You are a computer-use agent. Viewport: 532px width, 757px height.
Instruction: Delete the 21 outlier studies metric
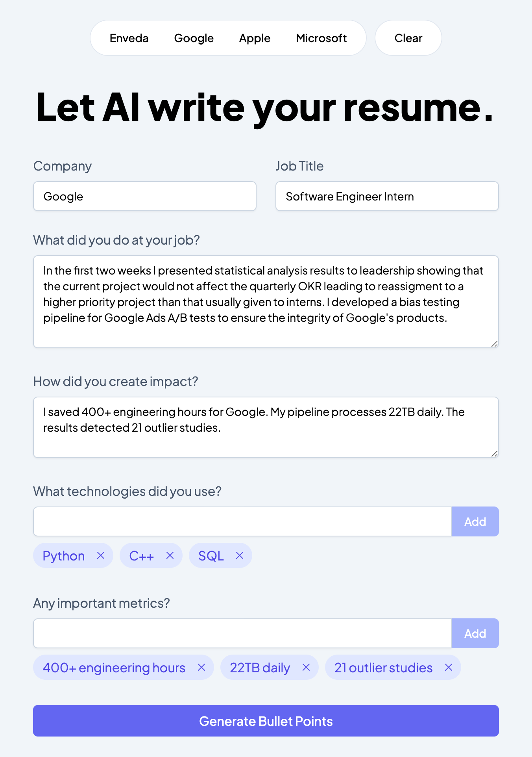point(449,667)
